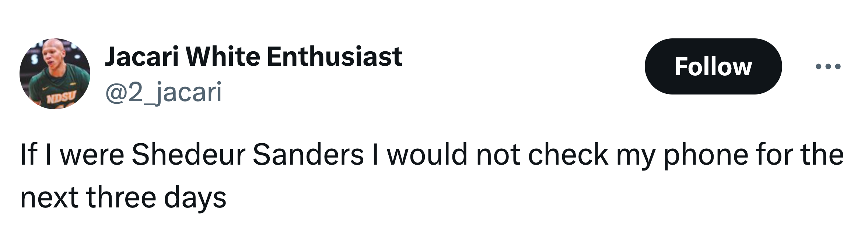Click the tweet text about Shedeur Sanders

point(432,176)
